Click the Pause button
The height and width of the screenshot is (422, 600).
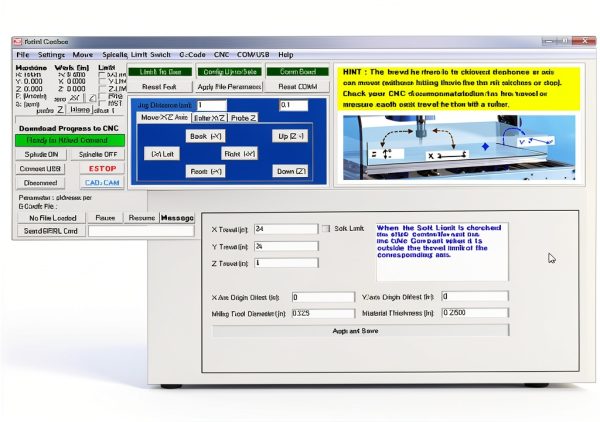pyautogui.click(x=105, y=218)
